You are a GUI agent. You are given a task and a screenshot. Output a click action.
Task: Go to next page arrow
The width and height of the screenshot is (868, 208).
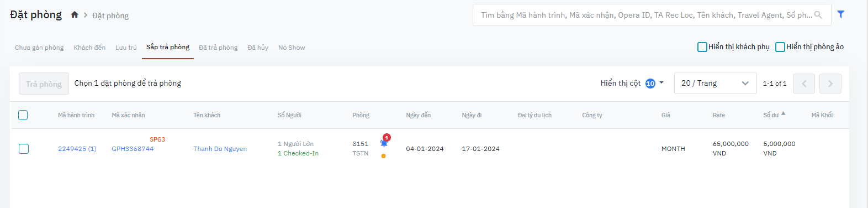pyautogui.click(x=830, y=84)
